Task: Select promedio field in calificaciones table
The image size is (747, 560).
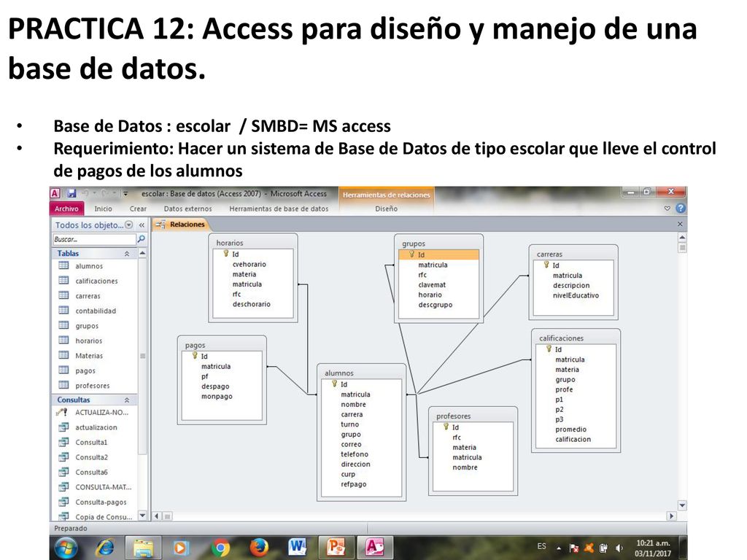Action: click(570, 429)
